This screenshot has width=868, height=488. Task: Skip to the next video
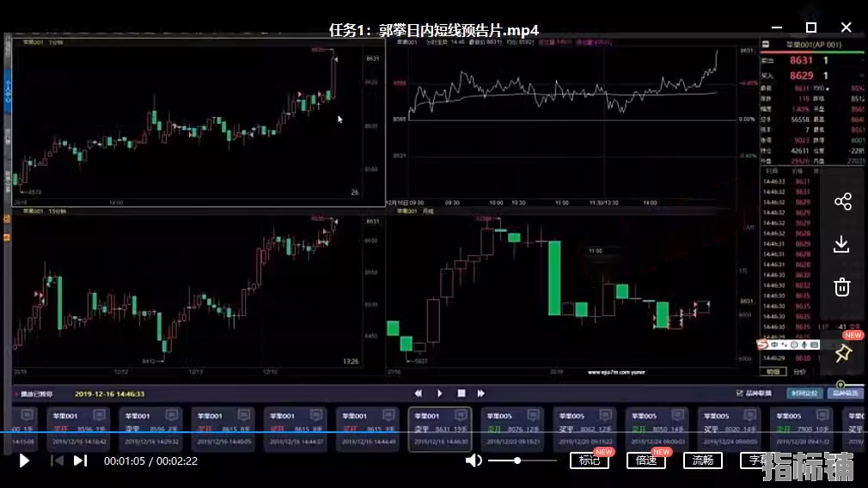click(80, 461)
